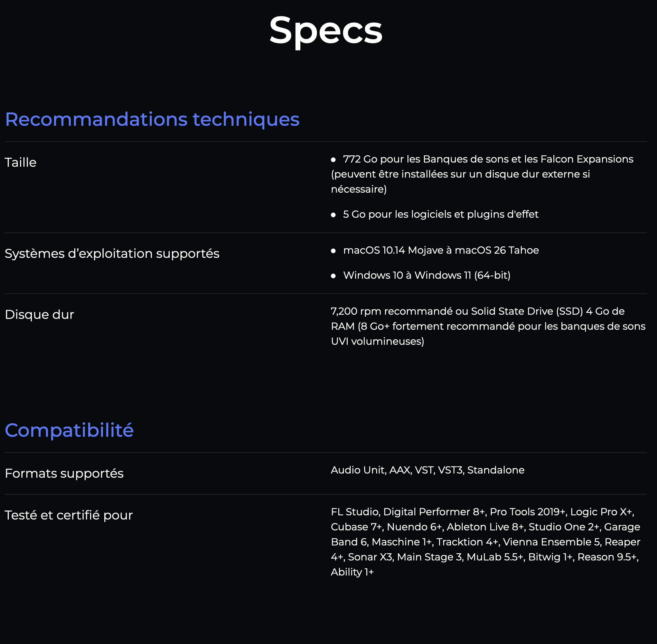Click the Recommandations techniques heading
Image resolution: width=657 pixels, height=644 pixels.
(152, 119)
